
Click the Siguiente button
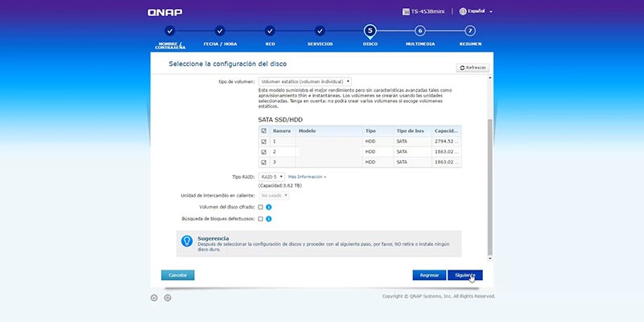(x=465, y=275)
